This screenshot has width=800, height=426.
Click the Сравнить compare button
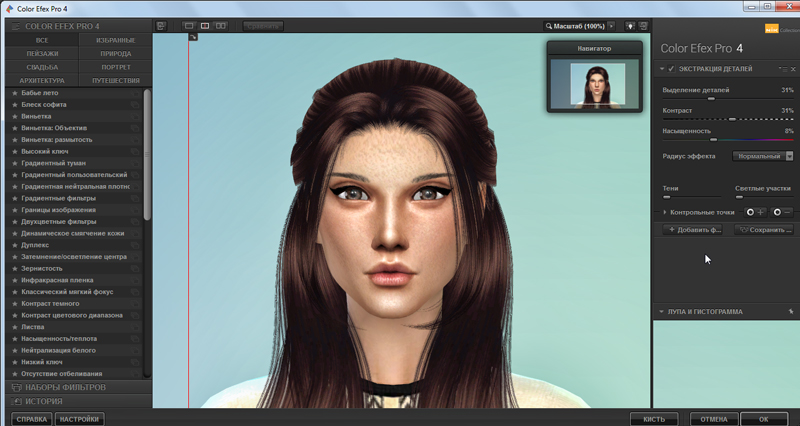point(263,26)
